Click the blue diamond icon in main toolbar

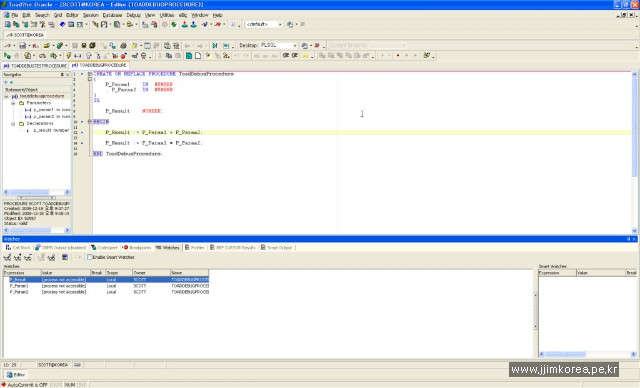62,24
